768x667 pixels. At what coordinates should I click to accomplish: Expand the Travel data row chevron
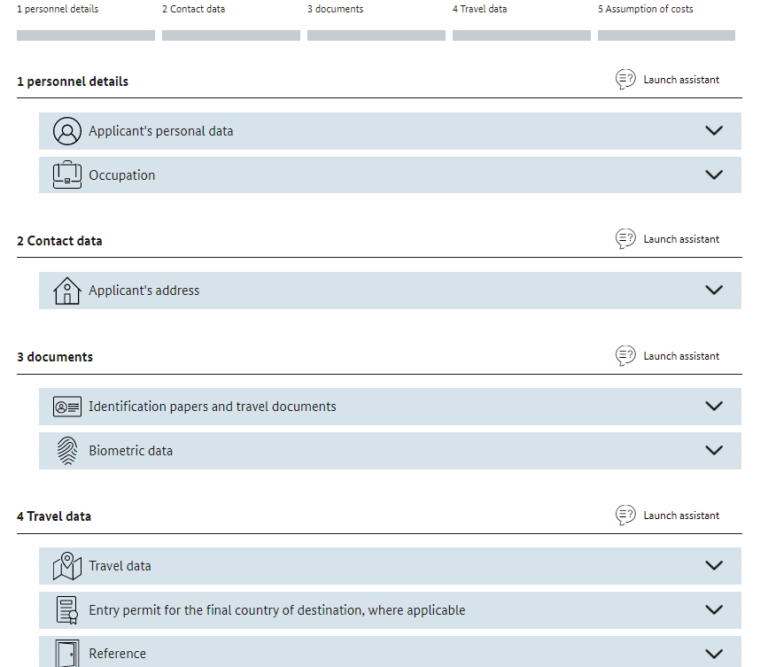click(x=713, y=566)
